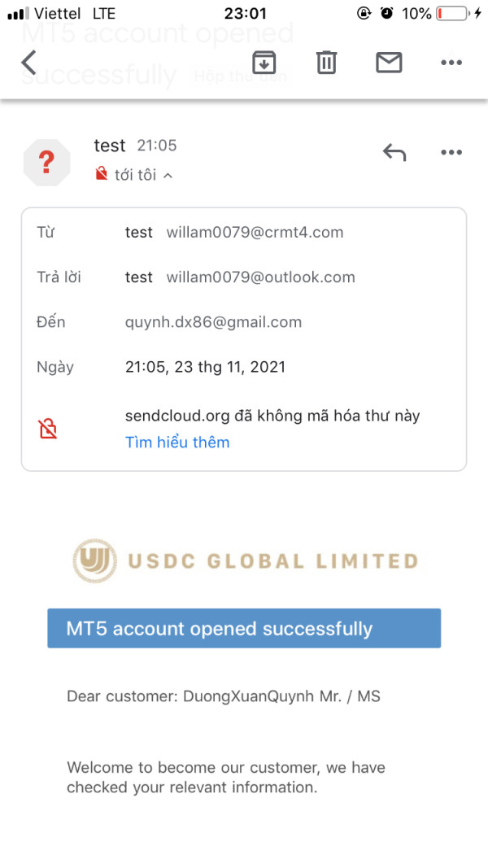Collapse recipient details next to 'tới tôi'
The image size is (488, 868).
point(168,175)
